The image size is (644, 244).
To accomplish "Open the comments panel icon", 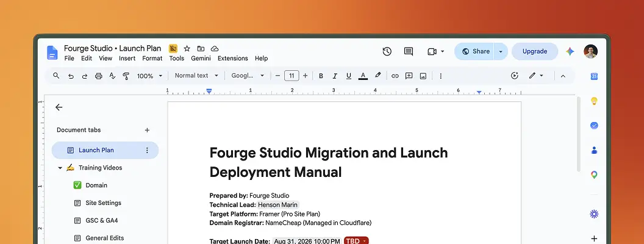I will [408, 51].
